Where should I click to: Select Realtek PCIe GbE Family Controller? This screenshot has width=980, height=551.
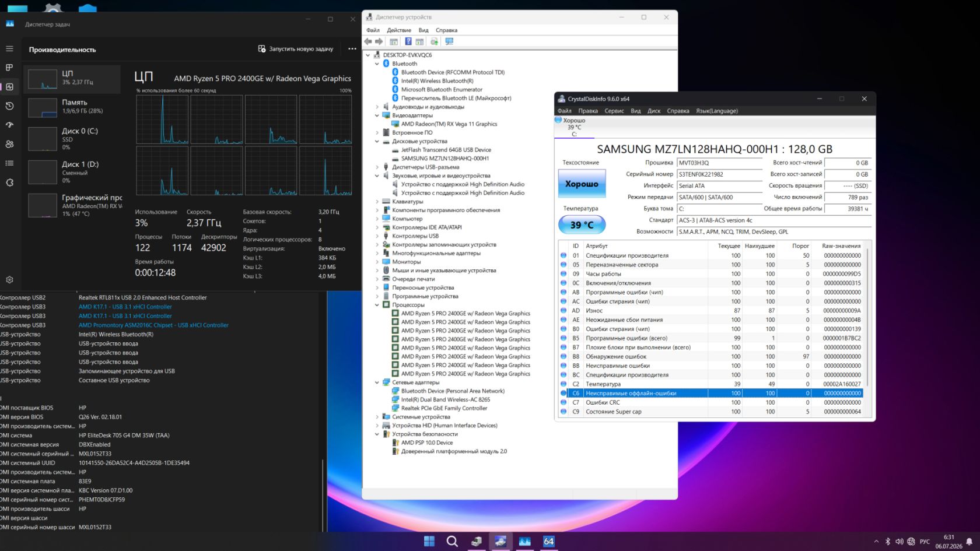(x=444, y=409)
